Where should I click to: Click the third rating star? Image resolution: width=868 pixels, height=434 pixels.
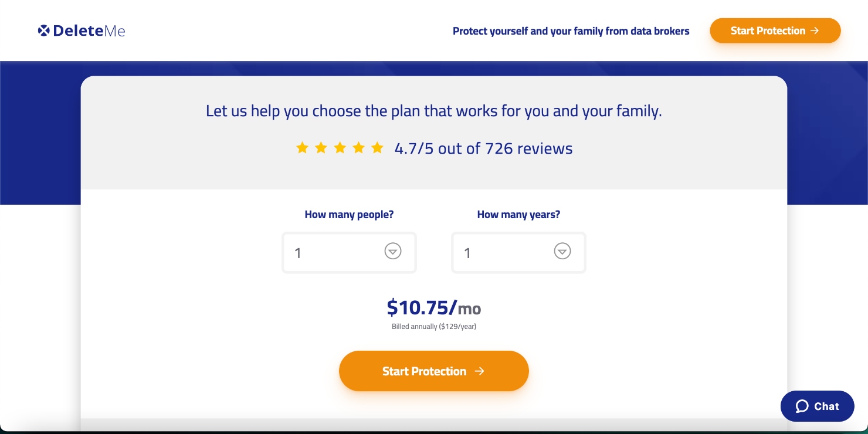click(340, 148)
